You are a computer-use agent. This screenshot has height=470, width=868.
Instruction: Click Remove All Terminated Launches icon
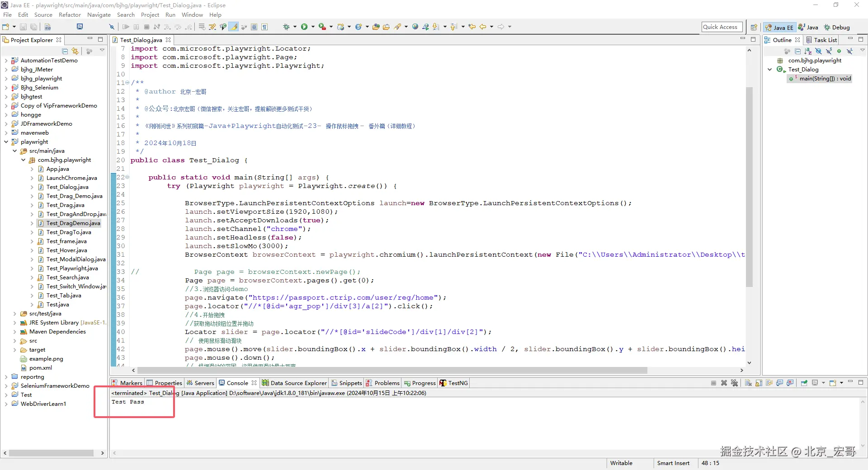point(734,383)
